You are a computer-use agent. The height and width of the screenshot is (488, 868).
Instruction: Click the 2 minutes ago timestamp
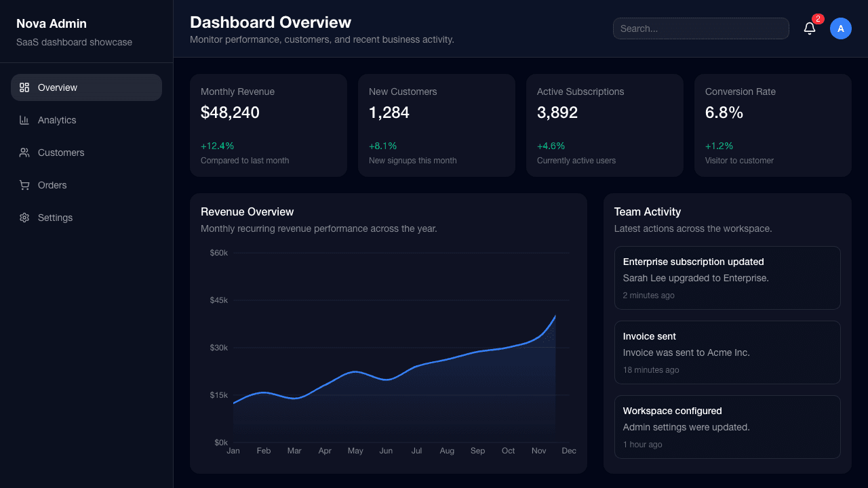[649, 296]
